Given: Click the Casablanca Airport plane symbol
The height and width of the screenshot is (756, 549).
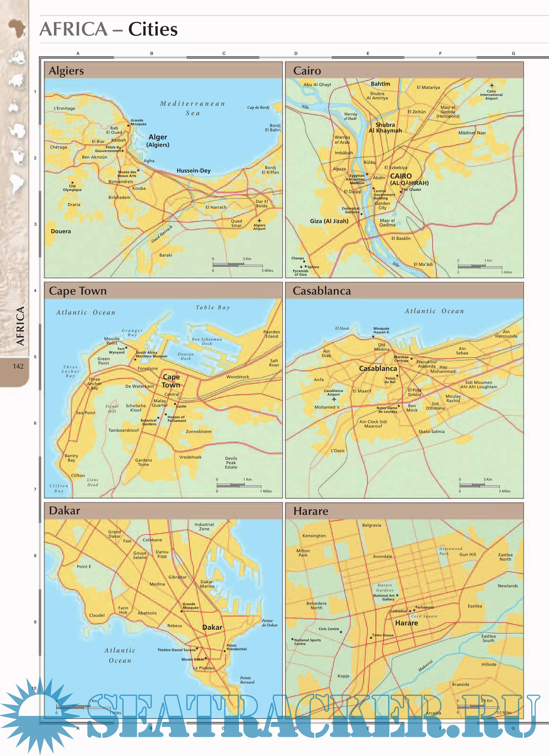Looking at the screenshot, I should tap(334, 399).
